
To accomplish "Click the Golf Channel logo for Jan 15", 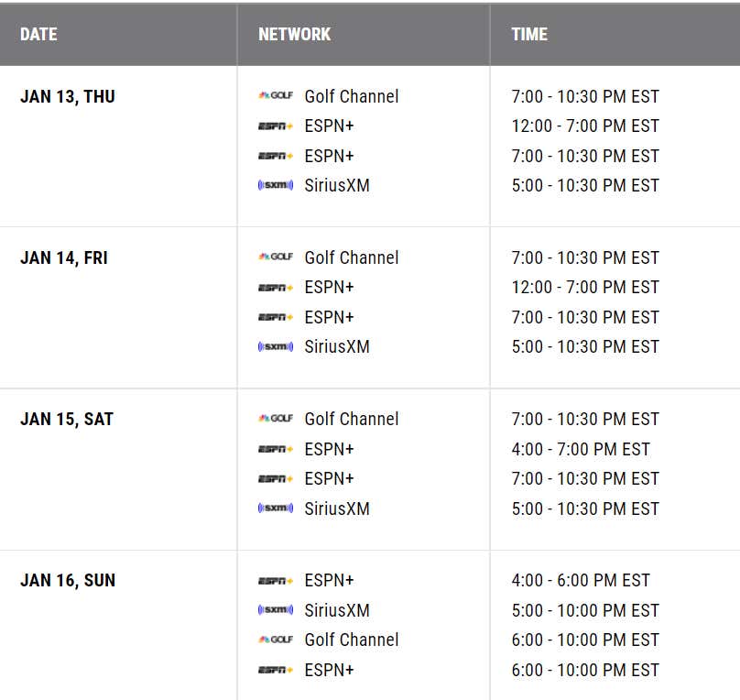I will point(276,418).
